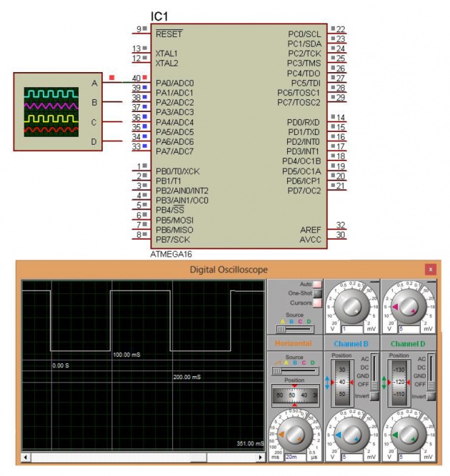
Task: Click the 351.00 mS time readout
Action: point(250,443)
